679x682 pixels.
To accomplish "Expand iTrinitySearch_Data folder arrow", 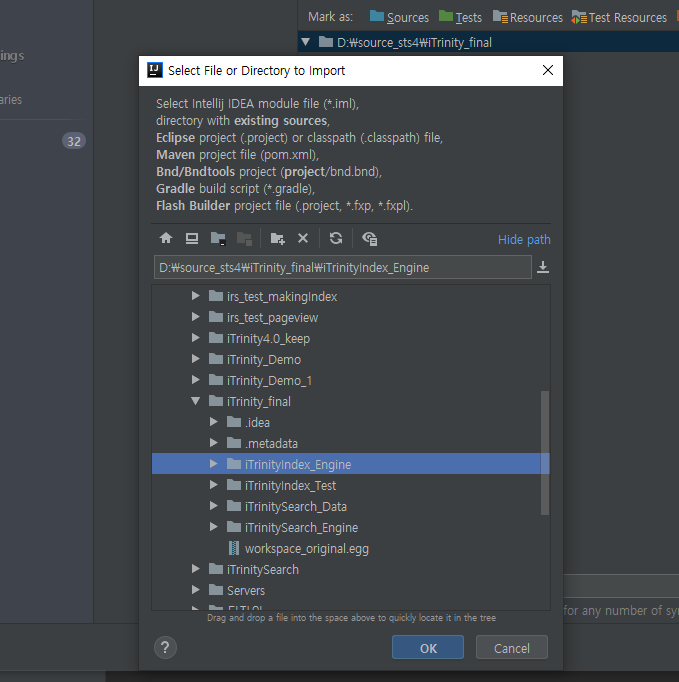I will (x=214, y=506).
